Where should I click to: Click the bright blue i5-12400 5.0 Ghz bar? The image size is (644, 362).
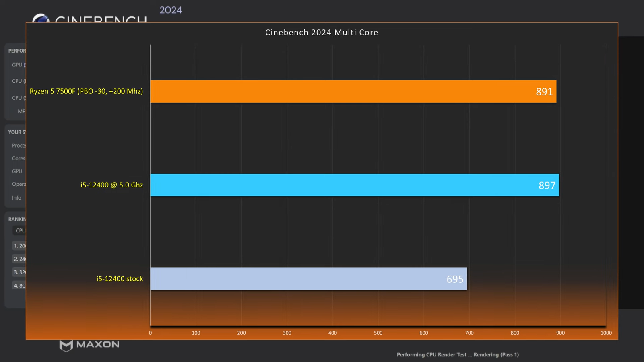coord(342,185)
